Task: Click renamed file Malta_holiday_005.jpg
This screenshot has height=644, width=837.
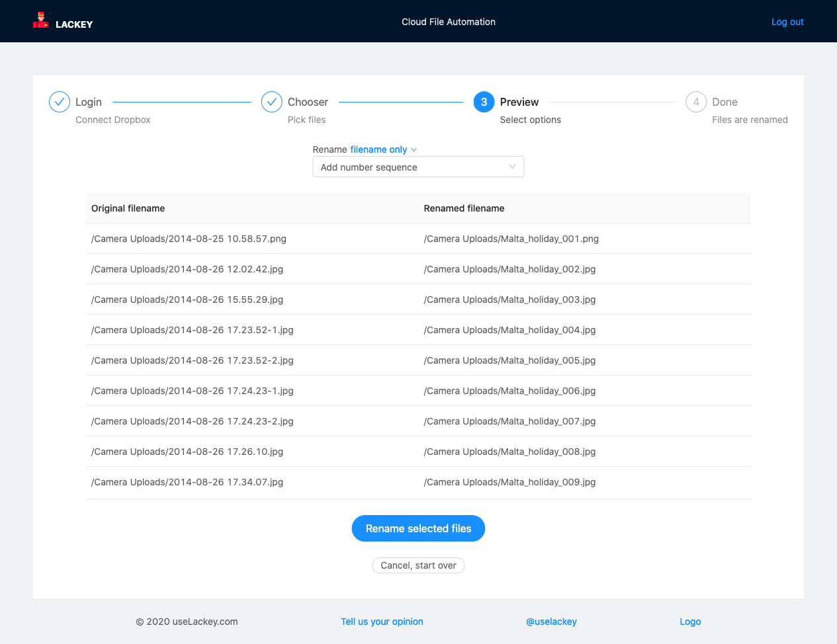Action: (x=510, y=360)
